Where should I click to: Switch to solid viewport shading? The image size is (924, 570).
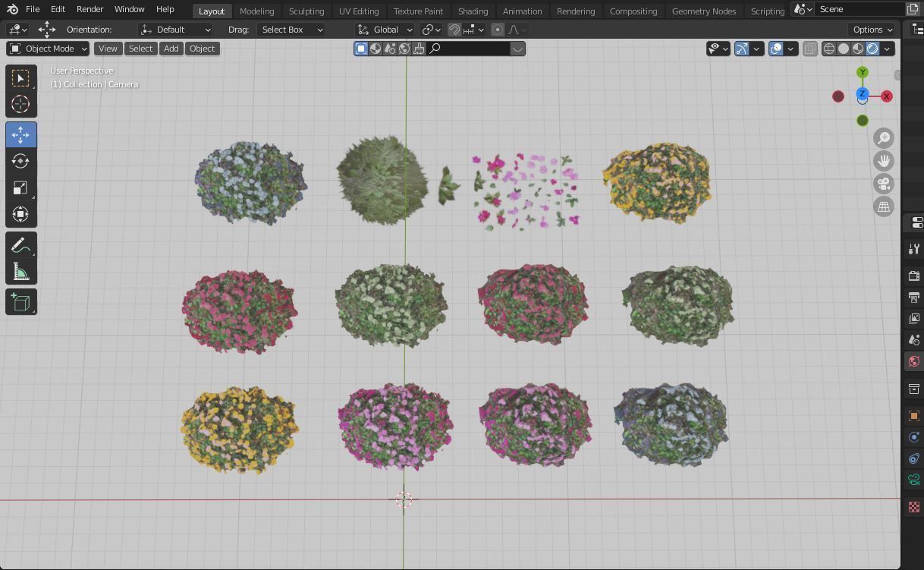pos(844,49)
